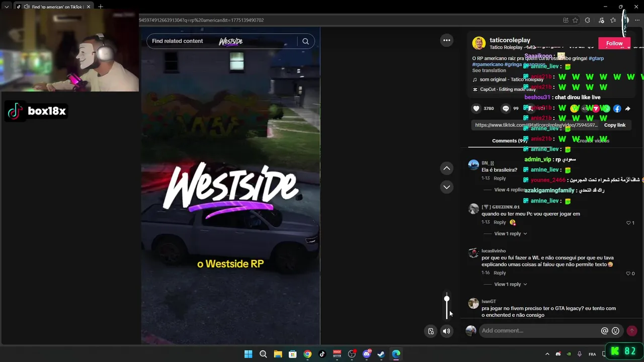Click the search magnifier in Find related content
This screenshot has width=644, height=362.
305,41
